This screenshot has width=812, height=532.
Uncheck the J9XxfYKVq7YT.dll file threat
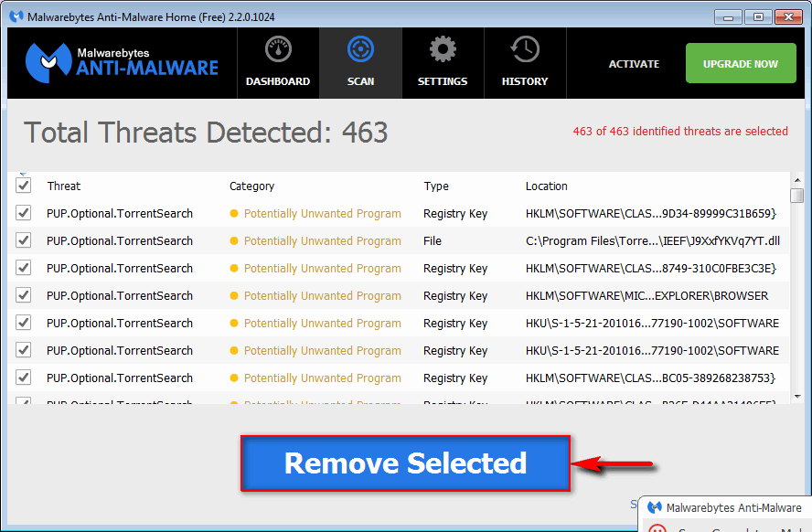[23, 240]
